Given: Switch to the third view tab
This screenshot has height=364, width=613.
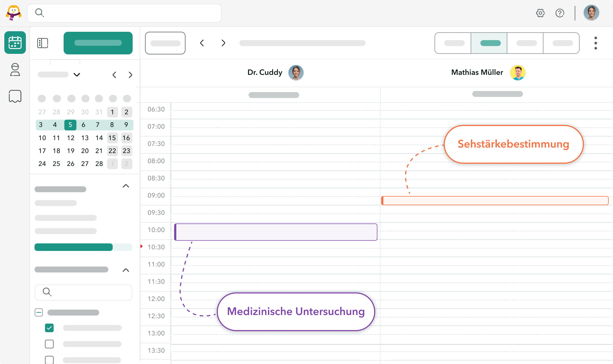Looking at the screenshot, I should tap(525, 43).
